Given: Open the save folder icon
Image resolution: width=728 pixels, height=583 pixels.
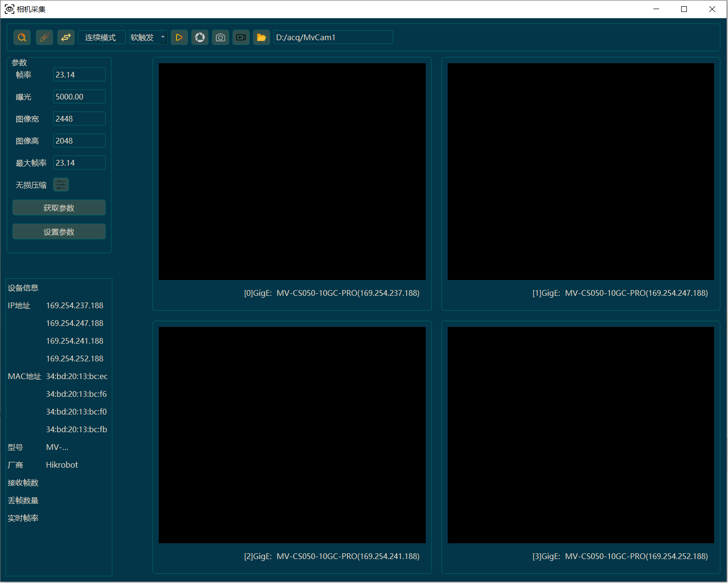Looking at the screenshot, I should pyautogui.click(x=262, y=37).
